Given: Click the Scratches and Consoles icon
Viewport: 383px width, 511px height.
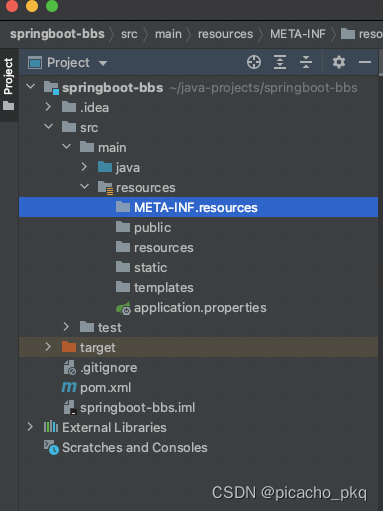Looking at the screenshot, I should point(51,447).
